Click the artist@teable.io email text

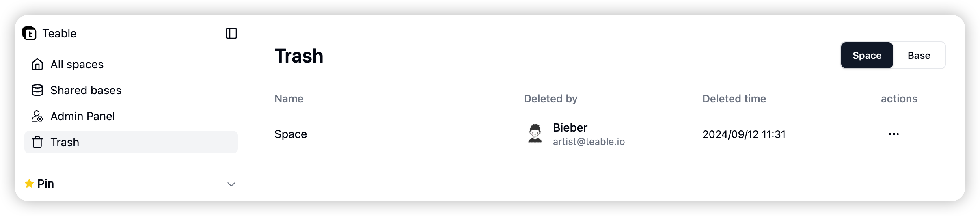pos(589,141)
